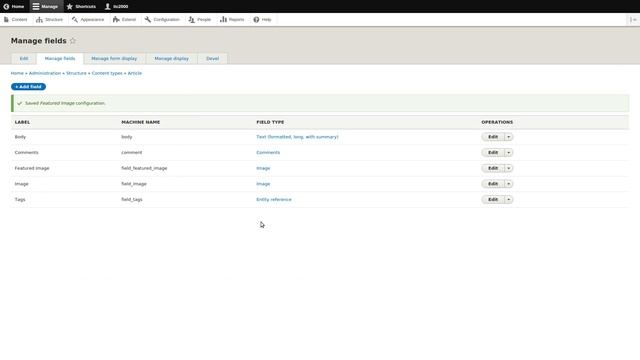The height and width of the screenshot is (360, 640).
Task: Go to Structure breadcrumb link
Action: coord(76,73)
